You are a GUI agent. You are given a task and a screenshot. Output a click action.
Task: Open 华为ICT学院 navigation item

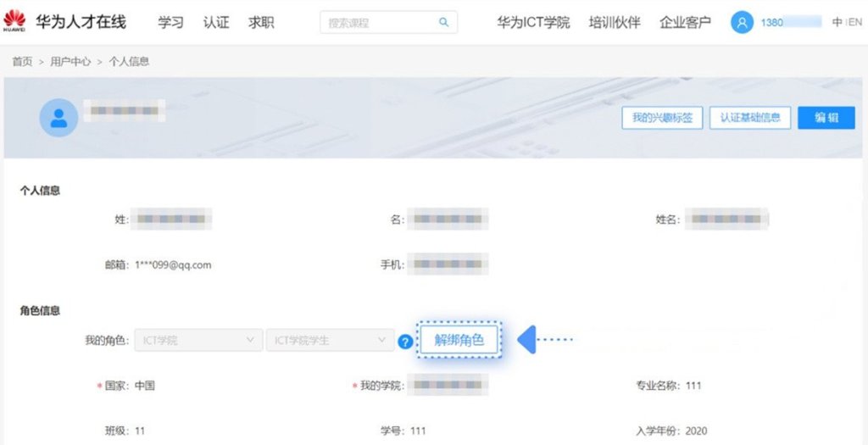tap(533, 23)
